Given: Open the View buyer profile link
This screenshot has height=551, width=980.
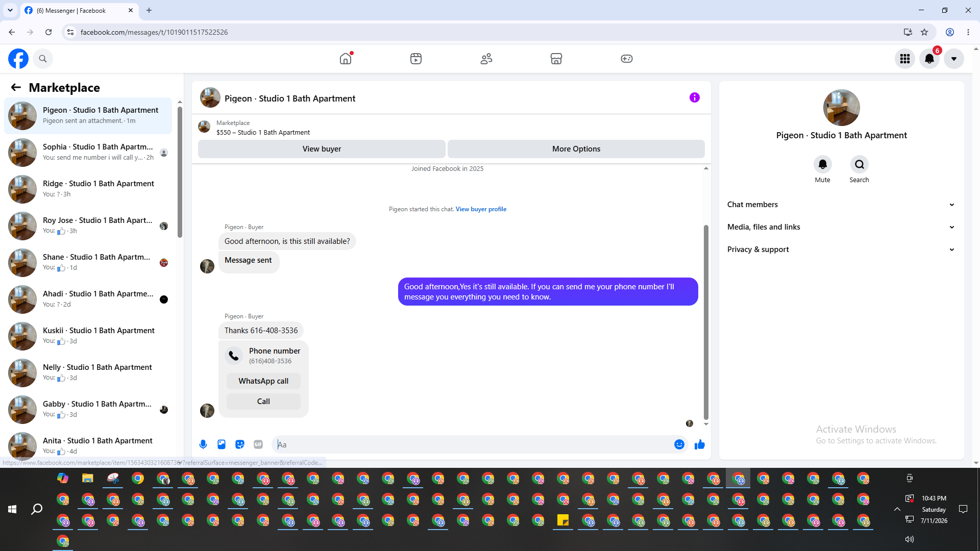Looking at the screenshot, I should (481, 209).
